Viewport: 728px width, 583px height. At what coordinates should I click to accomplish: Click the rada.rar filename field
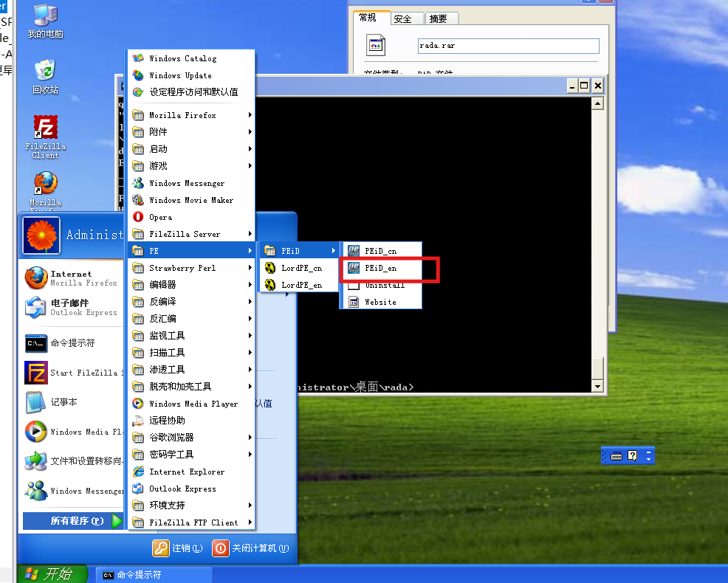pyautogui.click(x=509, y=46)
